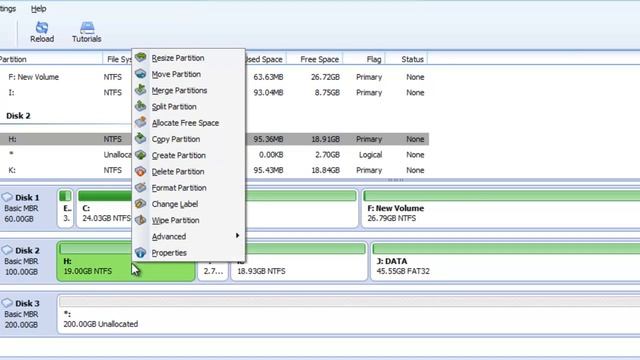Choose Format Partition menu entry
Image resolution: width=640 pixels, height=360 pixels.
179,188
